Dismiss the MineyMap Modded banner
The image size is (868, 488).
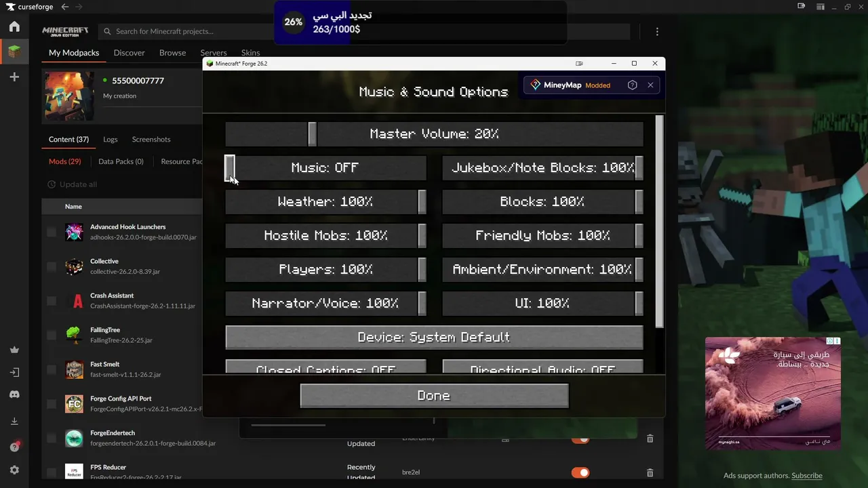pos(650,85)
